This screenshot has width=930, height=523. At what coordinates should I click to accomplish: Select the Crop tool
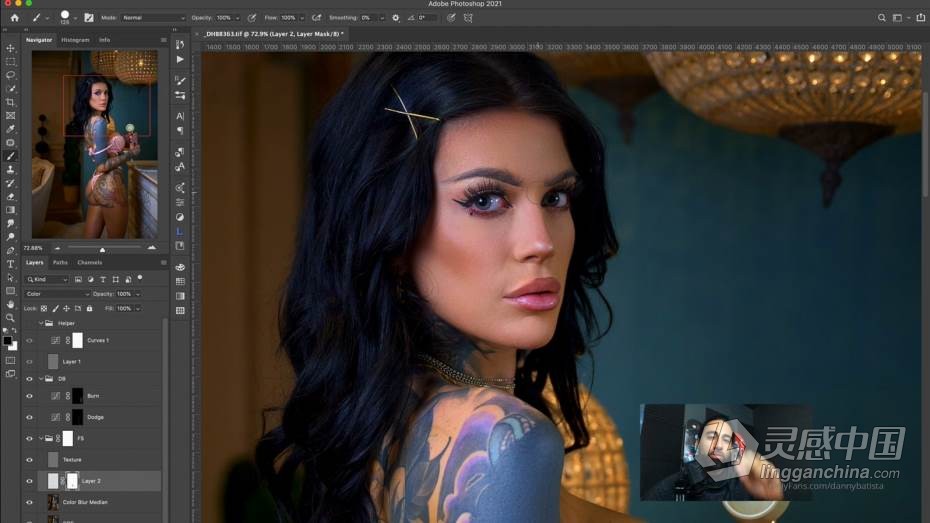[x=11, y=103]
